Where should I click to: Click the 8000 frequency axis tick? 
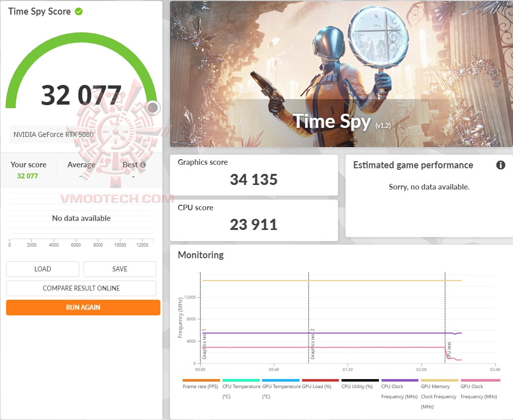tap(191, 319)
